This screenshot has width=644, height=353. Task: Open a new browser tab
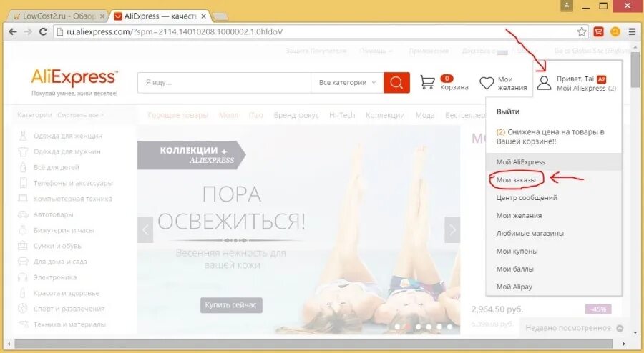(220, 17)
